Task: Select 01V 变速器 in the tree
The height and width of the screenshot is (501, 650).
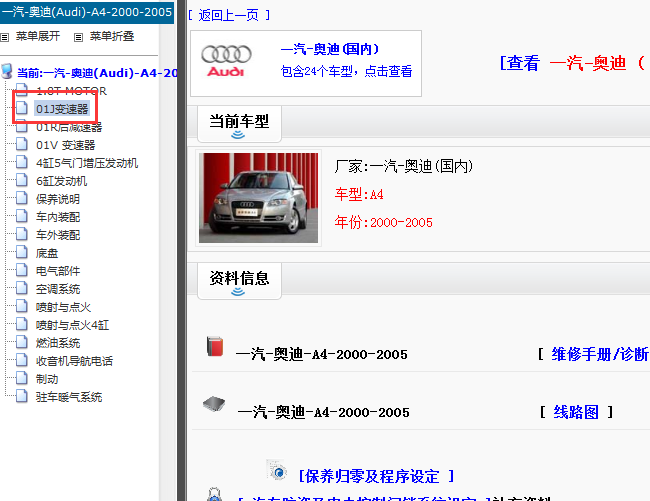Action: pyautogui.click(x=65, y=145)
